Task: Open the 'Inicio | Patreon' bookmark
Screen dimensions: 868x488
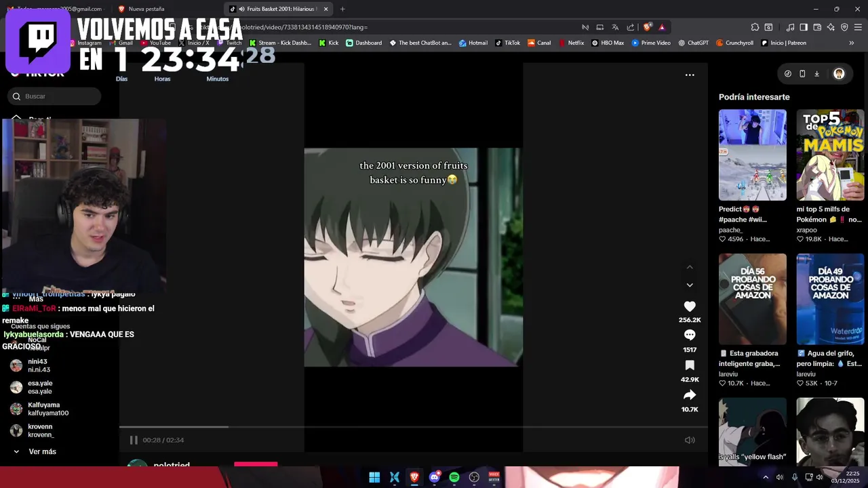Action: 784,43
